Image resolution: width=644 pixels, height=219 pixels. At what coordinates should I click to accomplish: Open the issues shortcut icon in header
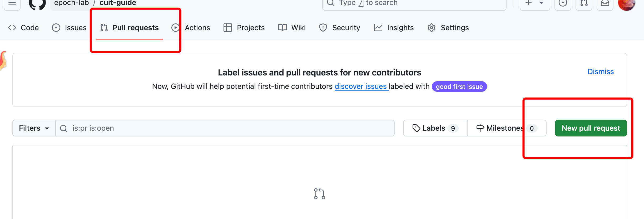point(563,4)
